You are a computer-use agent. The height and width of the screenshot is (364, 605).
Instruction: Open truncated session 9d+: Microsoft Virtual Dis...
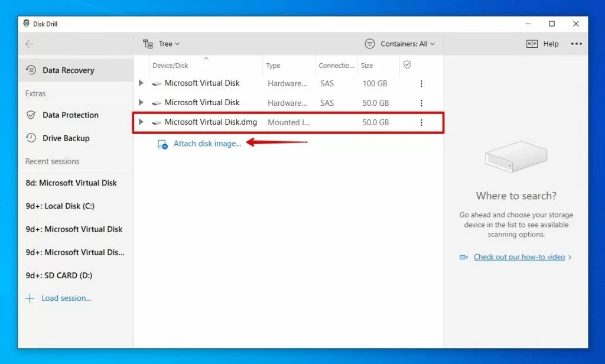click(75, 252)
